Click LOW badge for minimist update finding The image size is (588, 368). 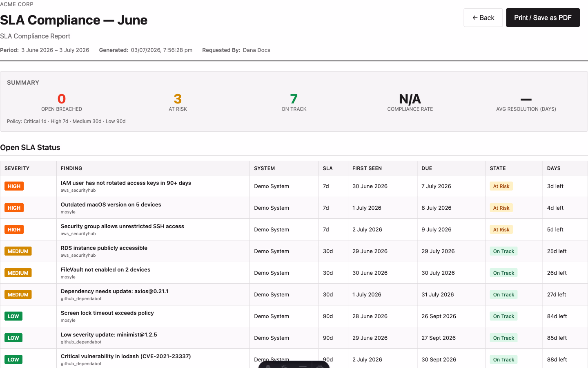click(x=13, y=338)
